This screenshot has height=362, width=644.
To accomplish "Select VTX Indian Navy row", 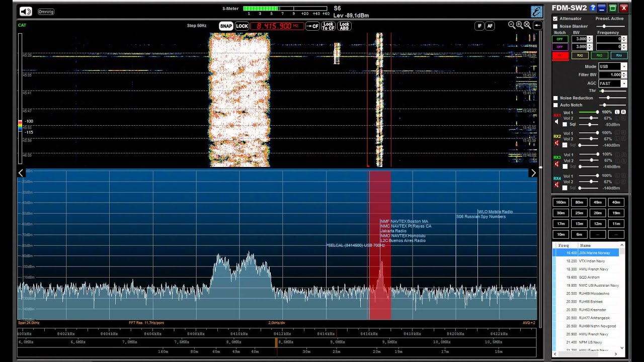I will coord(586,261).
